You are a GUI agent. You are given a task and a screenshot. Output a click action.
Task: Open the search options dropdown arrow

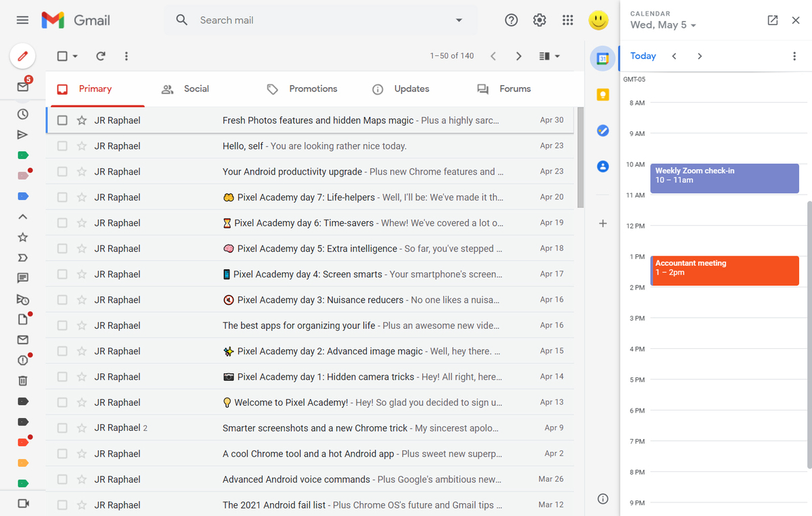click(459, 20)
